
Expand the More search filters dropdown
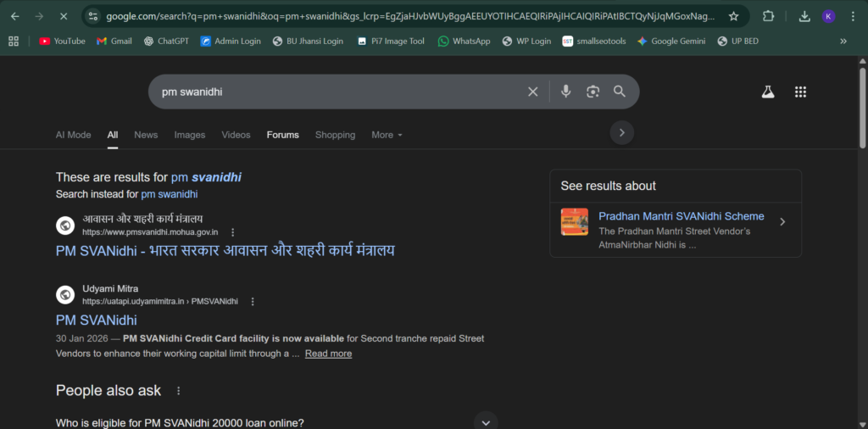(387, 135)
